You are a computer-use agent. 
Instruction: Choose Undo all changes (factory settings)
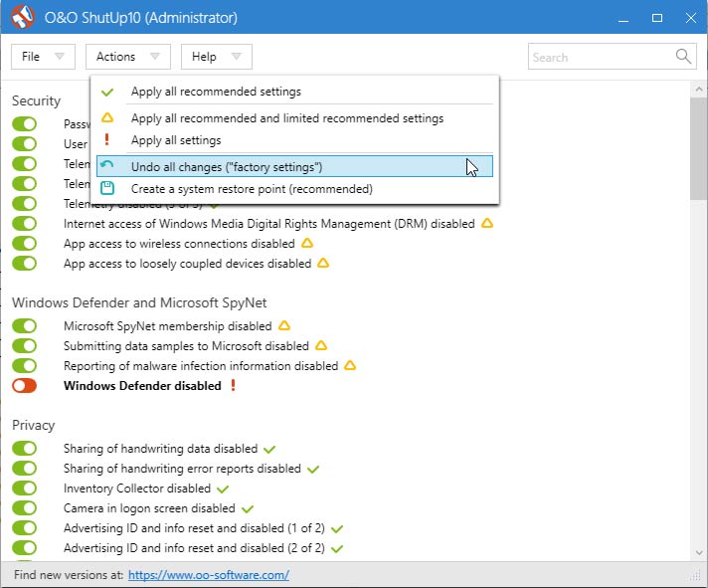pyautogui.click(x=294, y=166)
